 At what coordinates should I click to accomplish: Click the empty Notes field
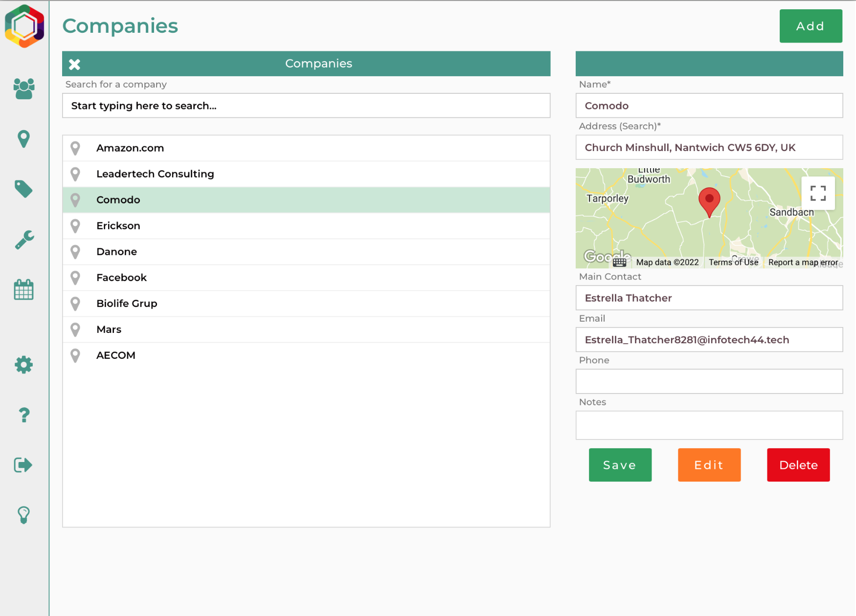(x=709, y=425)
